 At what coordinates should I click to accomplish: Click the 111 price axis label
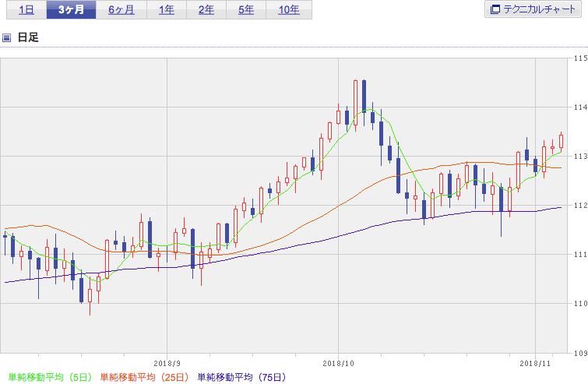(x=581, y=255)
